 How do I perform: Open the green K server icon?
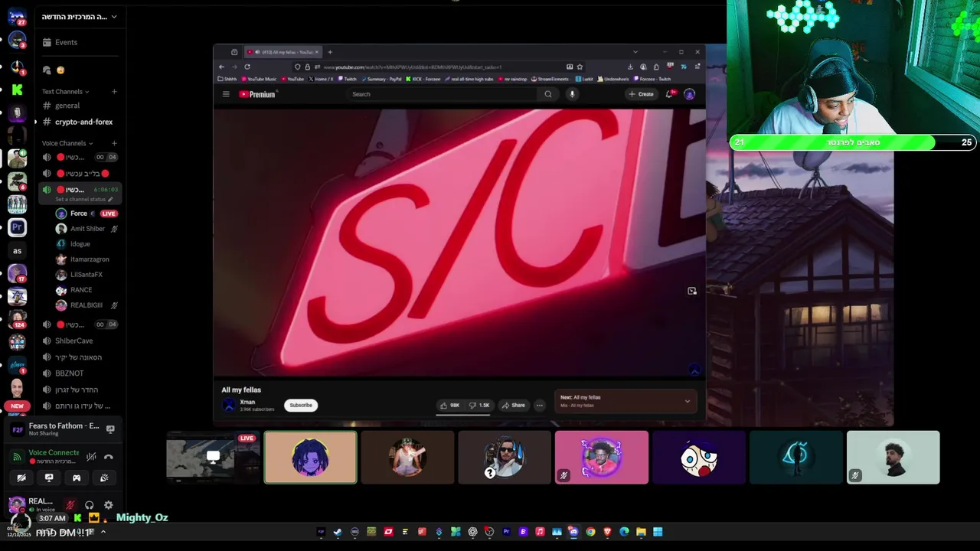[17, 90]
